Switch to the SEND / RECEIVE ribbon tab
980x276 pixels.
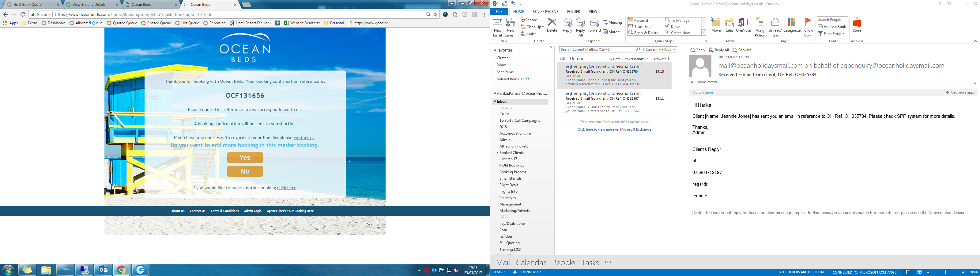click(545, 12)
